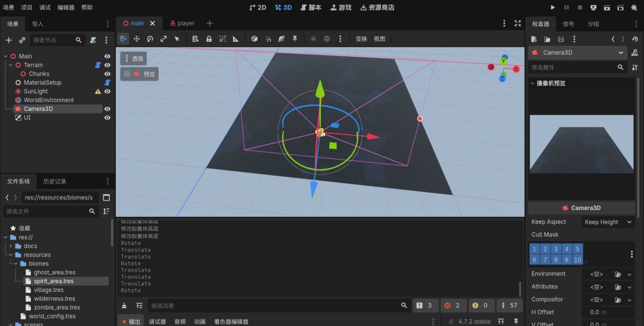Open the 资源商店 asset store

(377, 7)
